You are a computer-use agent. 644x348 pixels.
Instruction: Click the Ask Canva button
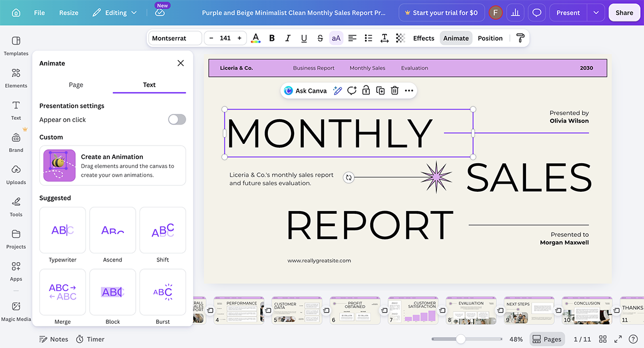click(x=305, y=91)
